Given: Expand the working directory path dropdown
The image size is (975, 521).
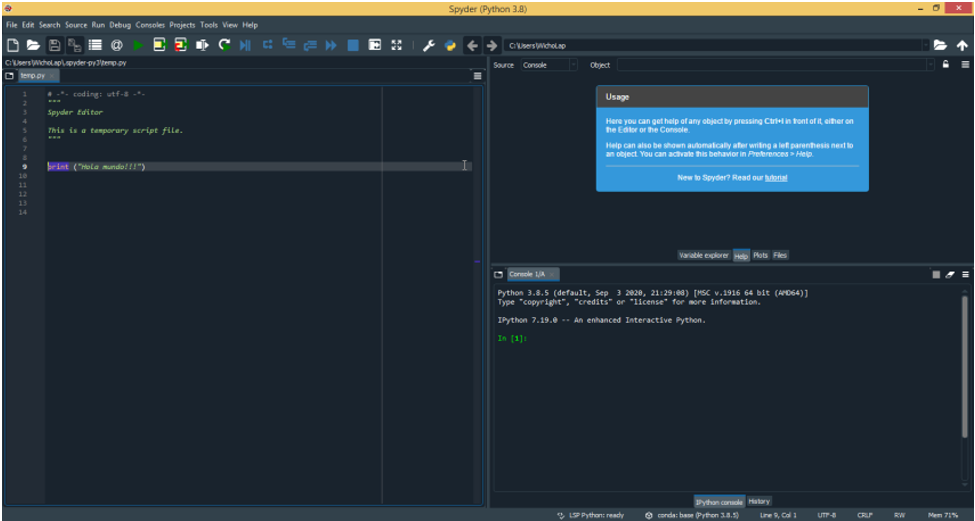Looking at the screenshot, I should pyautogui.click(x=925, y=45).
